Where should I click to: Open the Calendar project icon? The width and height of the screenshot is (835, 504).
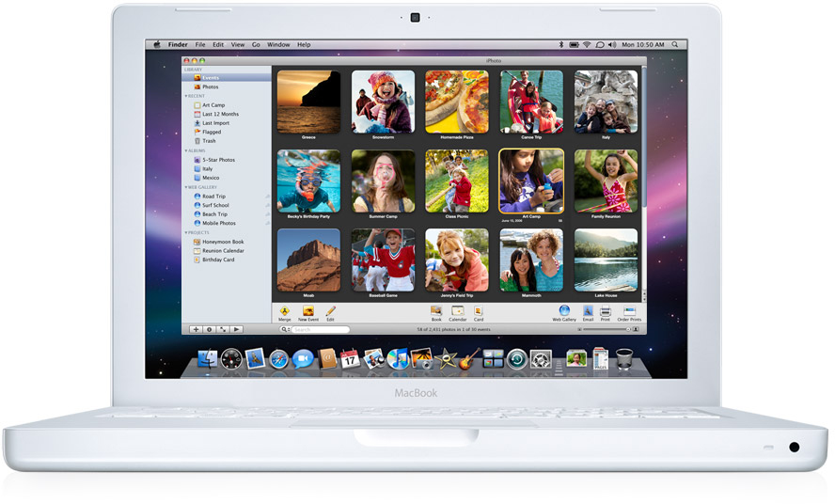458,310
